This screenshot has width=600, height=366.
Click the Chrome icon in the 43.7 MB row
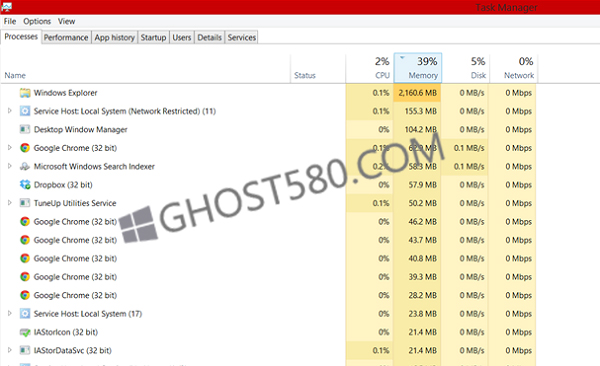pyautogui.click(x=25, y=240)
